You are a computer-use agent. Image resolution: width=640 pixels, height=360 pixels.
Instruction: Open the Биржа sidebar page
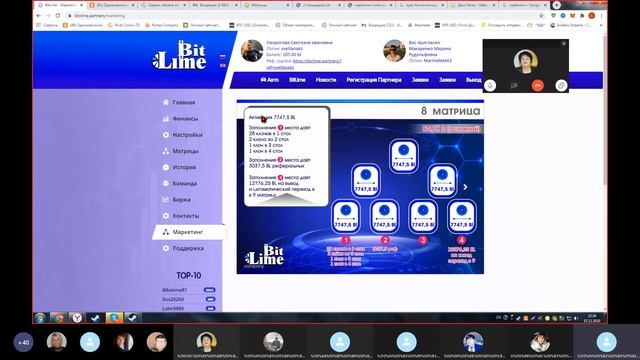tap(177, 200)
